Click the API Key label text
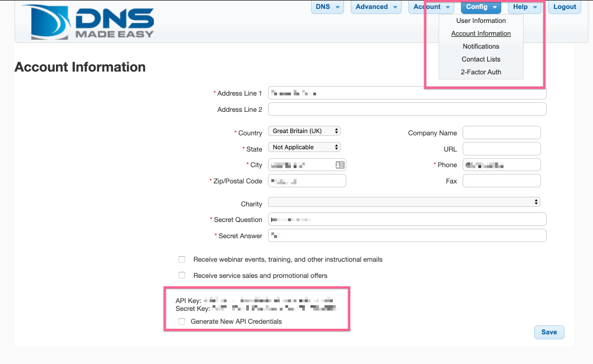This screenshot has width=593, height=364. coord(189,300)
